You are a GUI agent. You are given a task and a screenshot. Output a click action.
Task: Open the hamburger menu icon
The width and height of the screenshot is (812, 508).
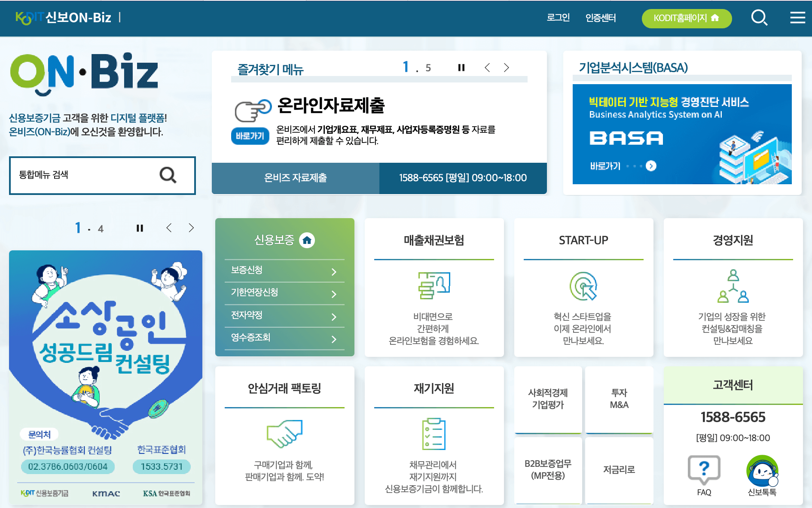click(797, 18)
